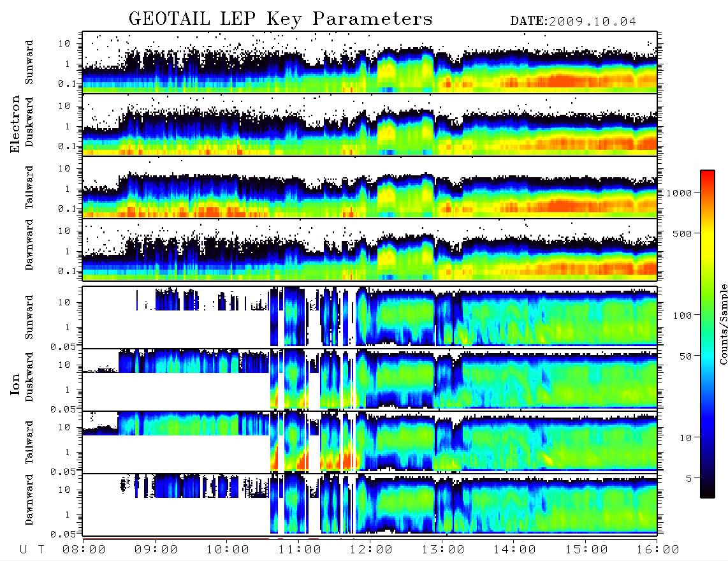Click the 13:00 time tick label

(443, 550)
